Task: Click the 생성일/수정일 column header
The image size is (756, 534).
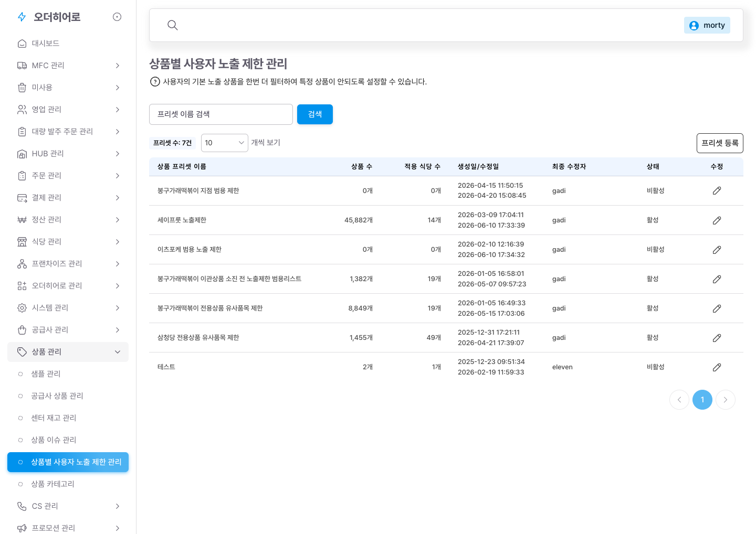Action: tap(478, 167)
